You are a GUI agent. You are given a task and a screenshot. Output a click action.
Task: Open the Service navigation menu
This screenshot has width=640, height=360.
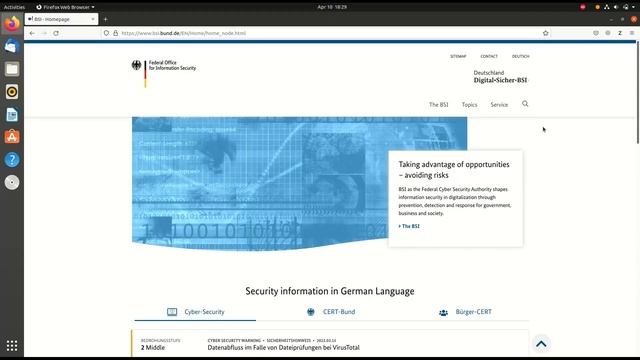tap(499, 104)
